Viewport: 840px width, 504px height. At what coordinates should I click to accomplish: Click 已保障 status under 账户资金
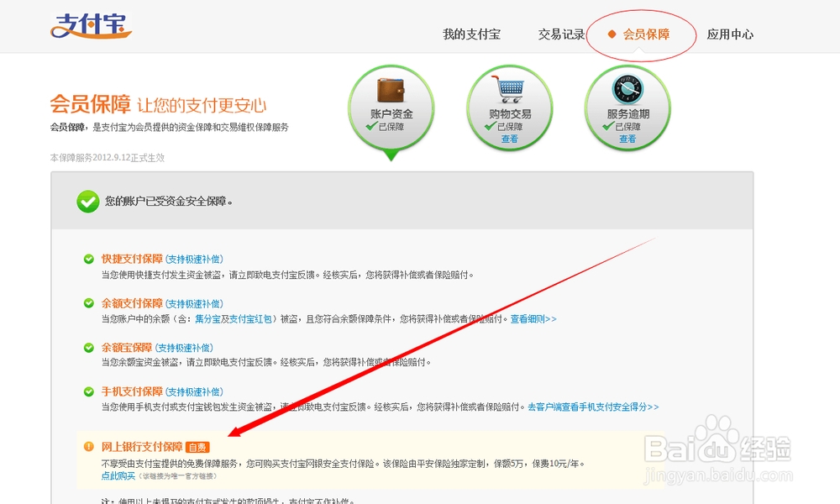point(391,127)
